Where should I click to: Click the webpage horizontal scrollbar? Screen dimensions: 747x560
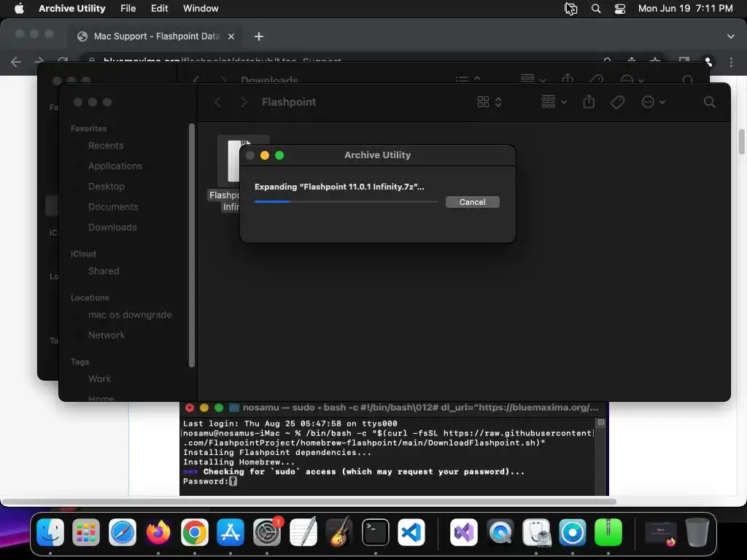[x=309, y=502]
